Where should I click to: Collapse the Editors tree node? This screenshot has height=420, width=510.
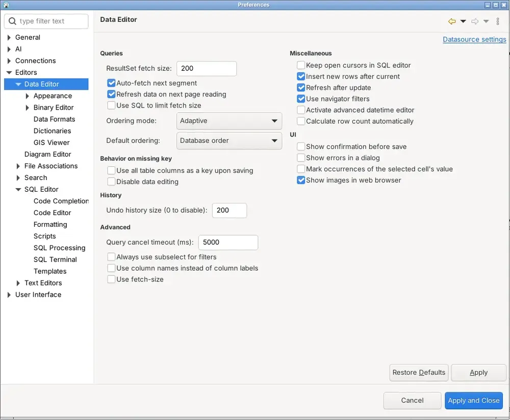pos(9,72)
